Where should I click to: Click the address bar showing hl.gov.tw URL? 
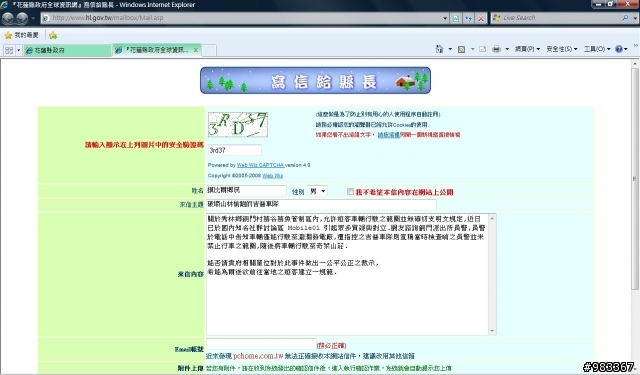click(x=241, y=18)
